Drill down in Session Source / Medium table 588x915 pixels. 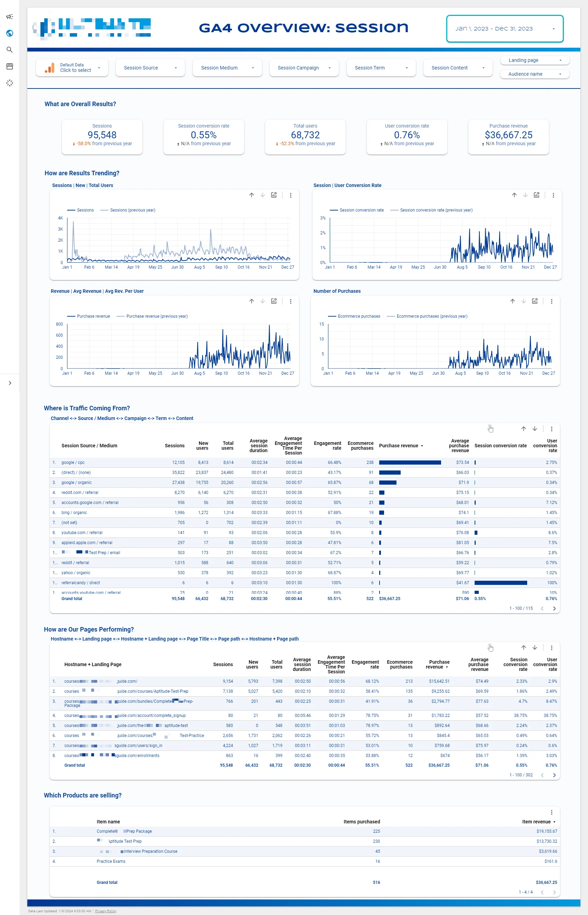coord(534,429)
